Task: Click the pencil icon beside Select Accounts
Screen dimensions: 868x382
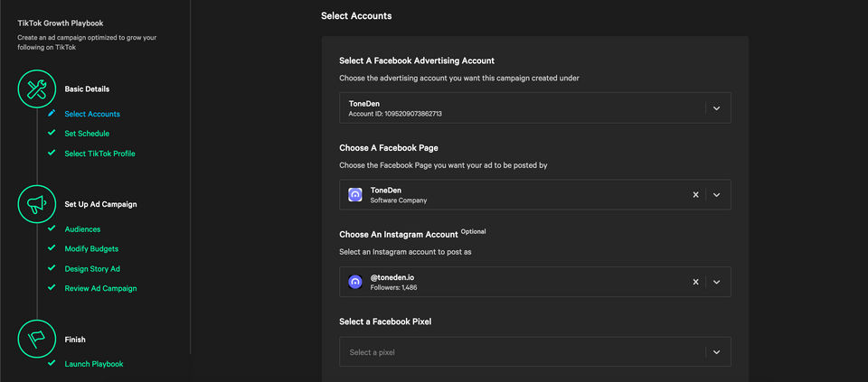Action: (52, 113)
